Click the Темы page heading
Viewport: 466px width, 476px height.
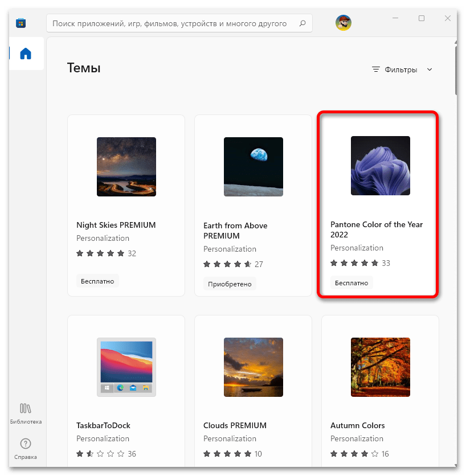tap(84, 68)
